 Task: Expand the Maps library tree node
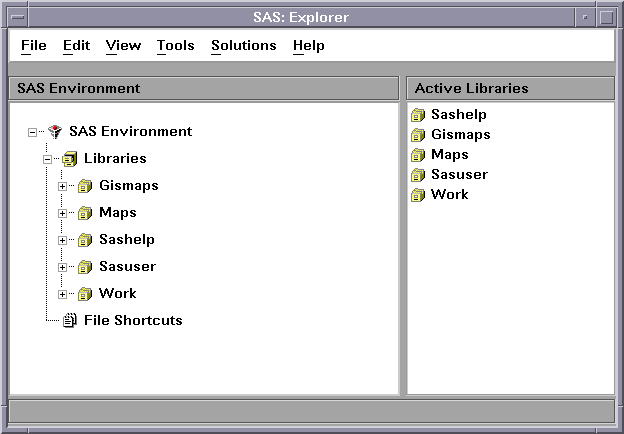(62, 213)
